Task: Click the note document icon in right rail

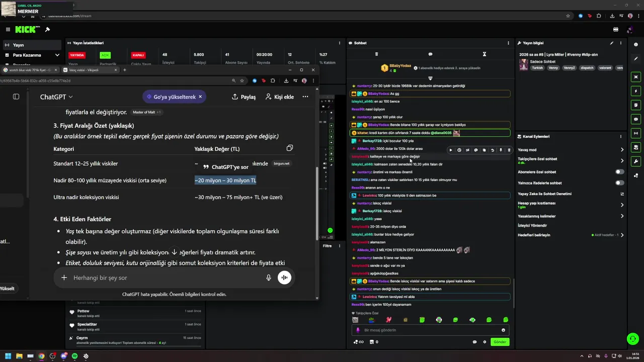Action: [636, 105]
